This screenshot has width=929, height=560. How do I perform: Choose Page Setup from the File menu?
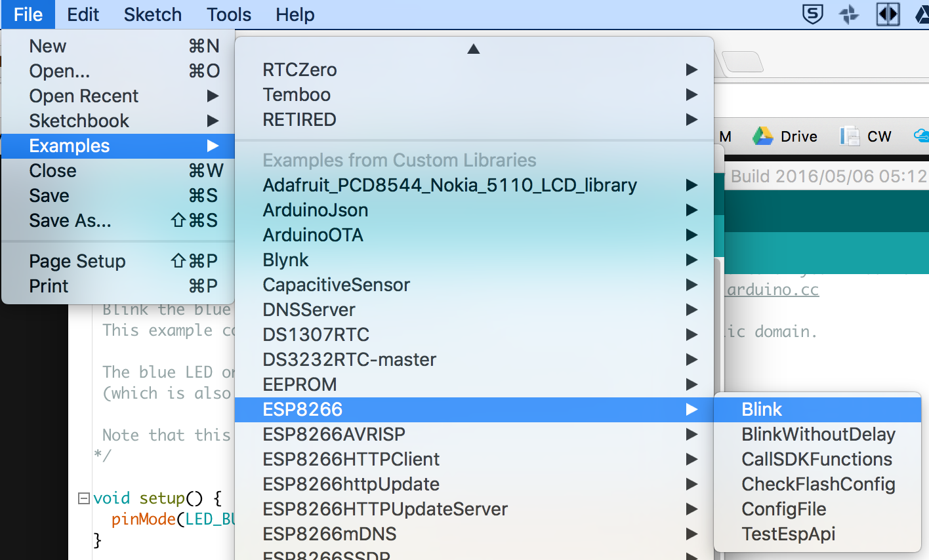pos(118,261)
